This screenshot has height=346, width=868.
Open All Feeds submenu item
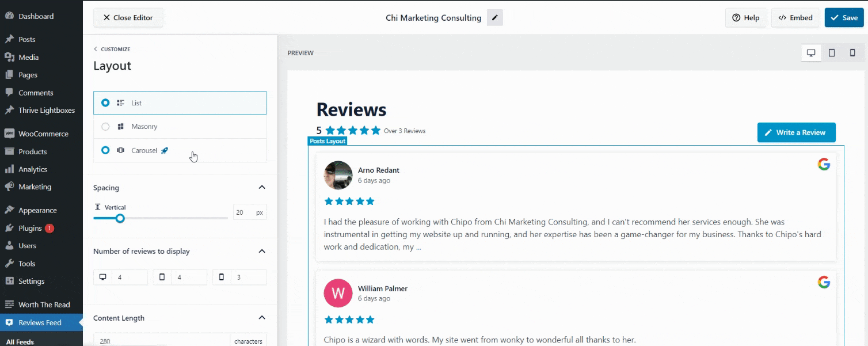[x=20, y=341]
